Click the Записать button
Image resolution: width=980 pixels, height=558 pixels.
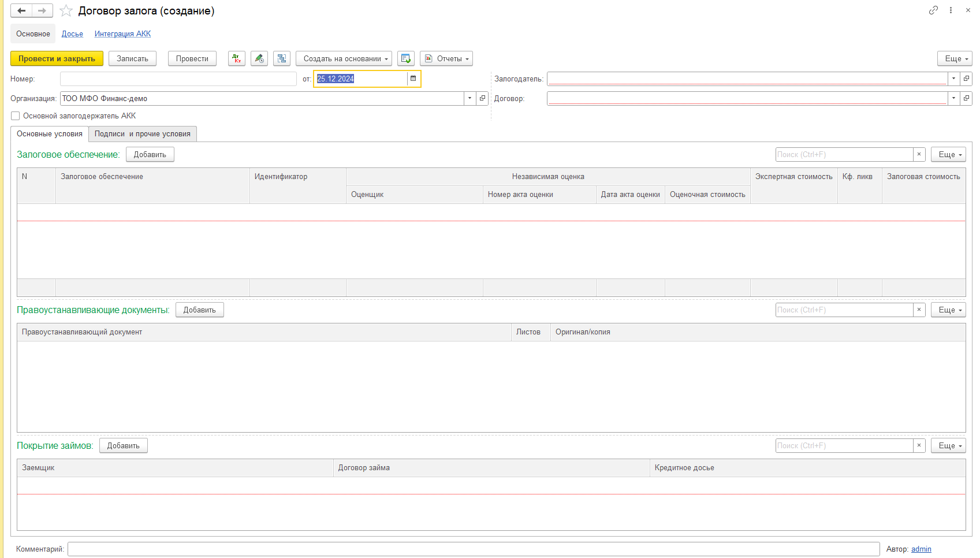pos(132,58)
